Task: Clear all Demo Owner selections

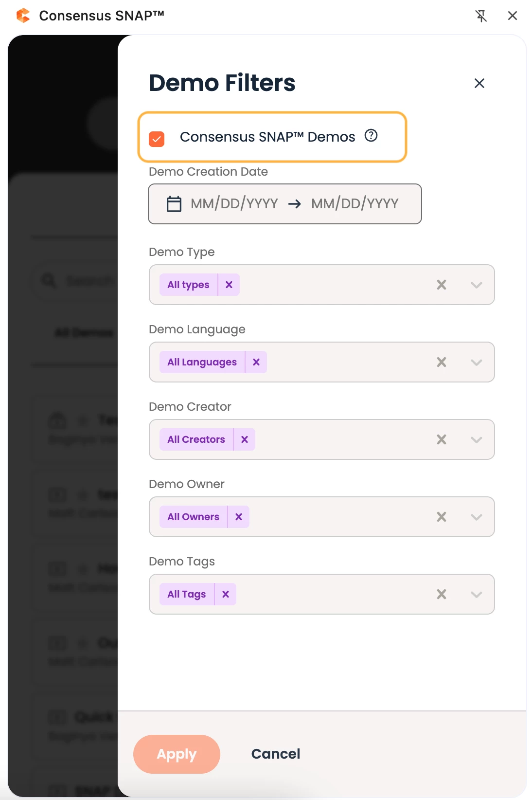Action: click(x=442, y=517)
